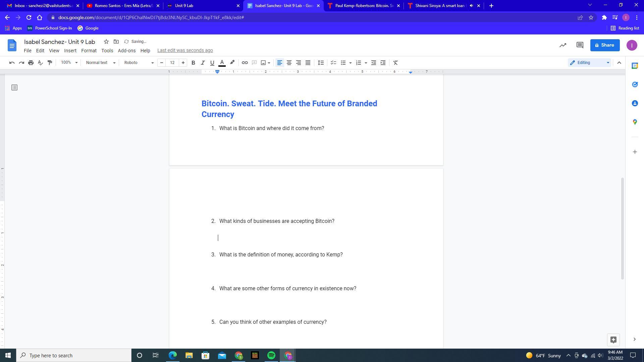The height and width of the screenshot is (362, 644).
Task: Click the Share button
Action: pyautogui.click(x=604, y=45)
